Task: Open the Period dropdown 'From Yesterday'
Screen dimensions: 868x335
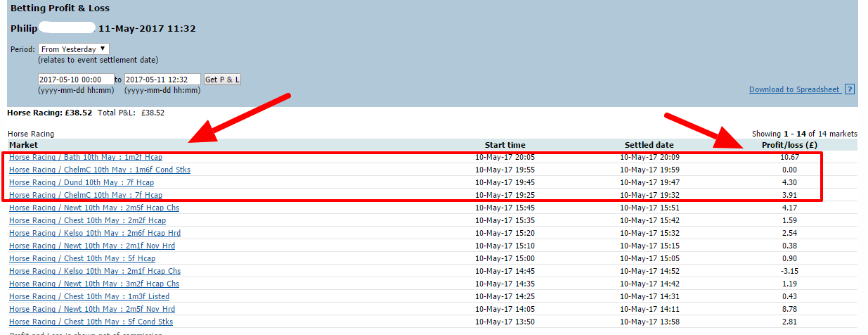Action: 74,49
